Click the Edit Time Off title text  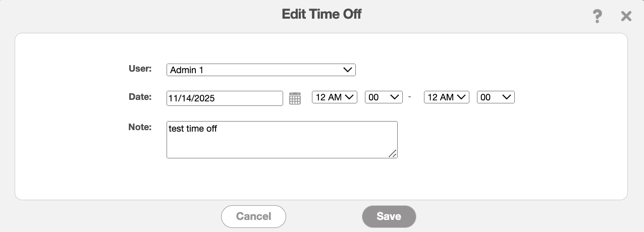point(321,14)
